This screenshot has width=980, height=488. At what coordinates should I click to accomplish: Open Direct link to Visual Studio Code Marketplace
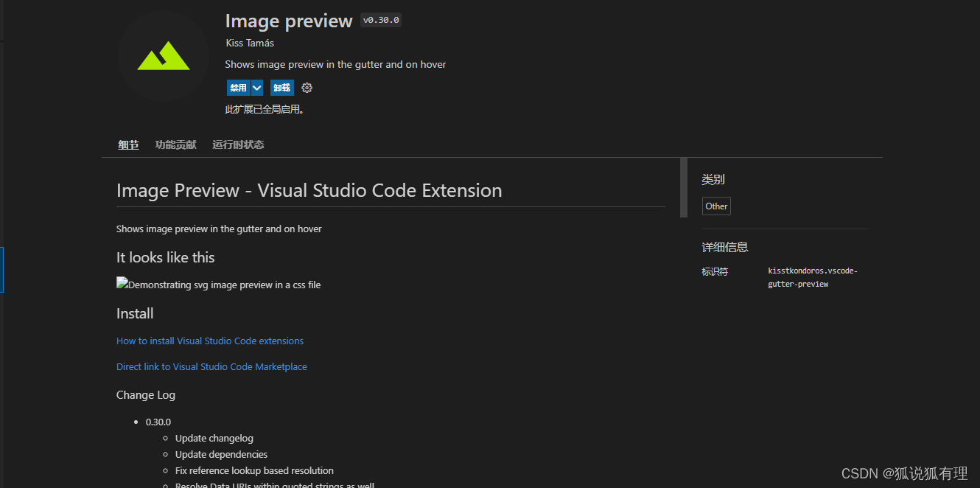211,366
